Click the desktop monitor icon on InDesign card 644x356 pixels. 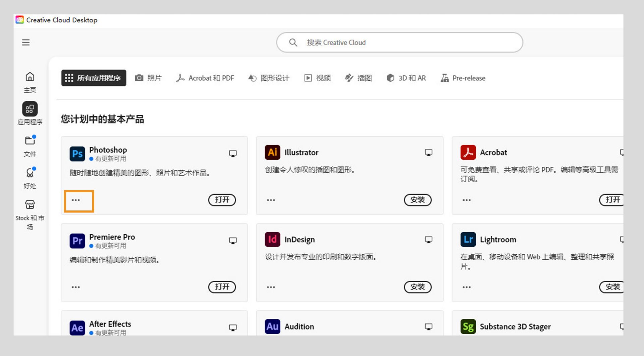pos(428,240)
